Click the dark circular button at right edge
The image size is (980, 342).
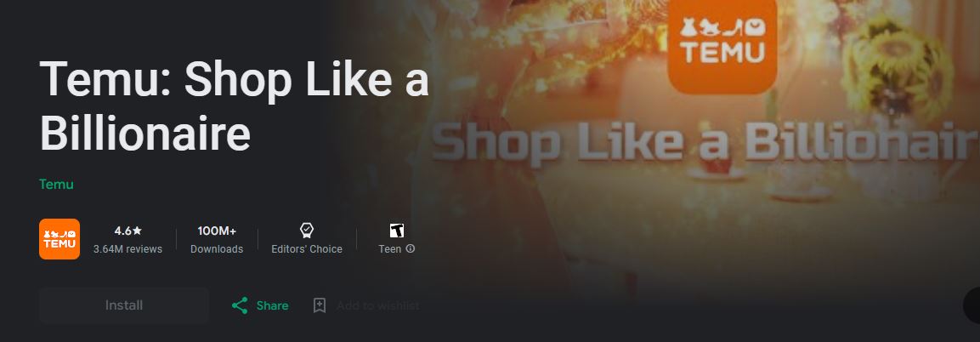pyautogui.click(x=972, y=305)
